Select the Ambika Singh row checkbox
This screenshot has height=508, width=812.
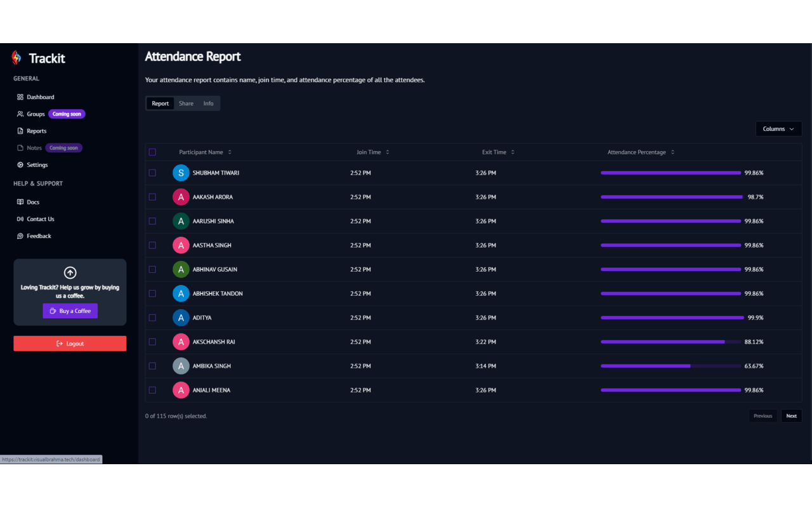152,366
